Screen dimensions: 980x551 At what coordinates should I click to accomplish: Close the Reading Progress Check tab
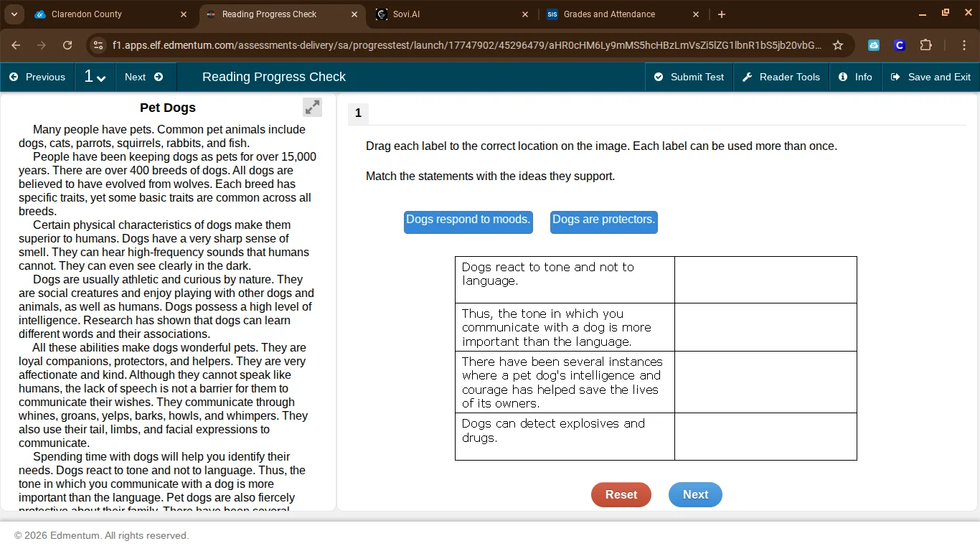(354, 14)
